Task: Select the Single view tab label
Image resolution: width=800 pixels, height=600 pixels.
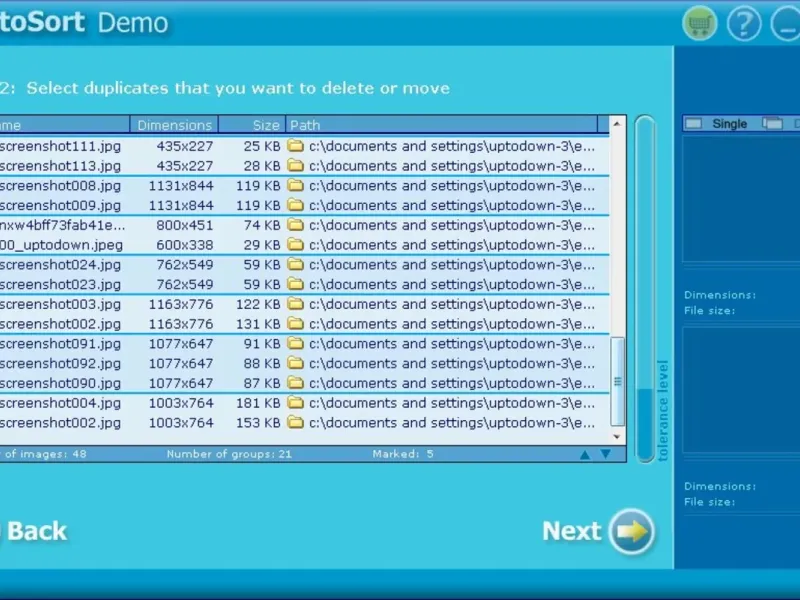Action: [730, 123]
